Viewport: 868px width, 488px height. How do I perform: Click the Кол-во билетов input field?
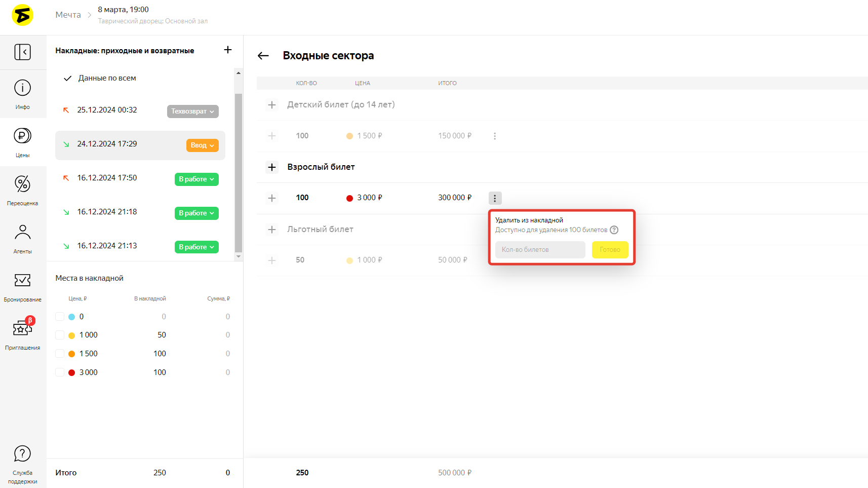coord(540,250)
